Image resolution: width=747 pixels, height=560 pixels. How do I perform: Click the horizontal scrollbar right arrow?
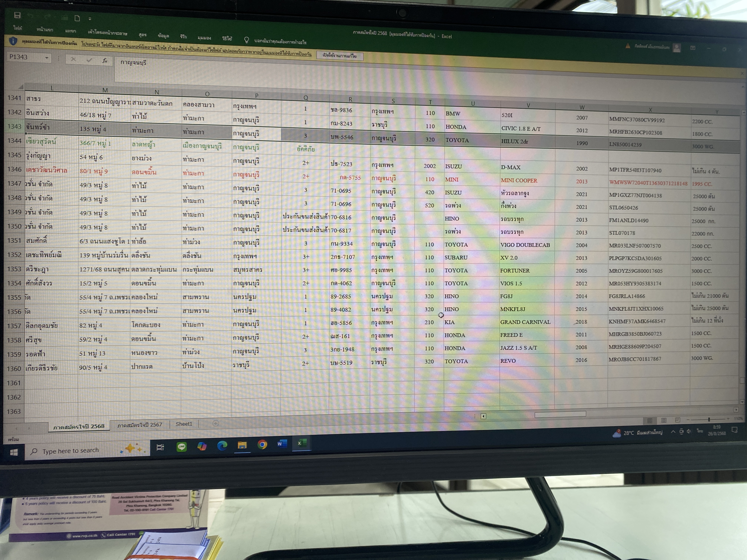pyautogui.click(x=736, y=410)
